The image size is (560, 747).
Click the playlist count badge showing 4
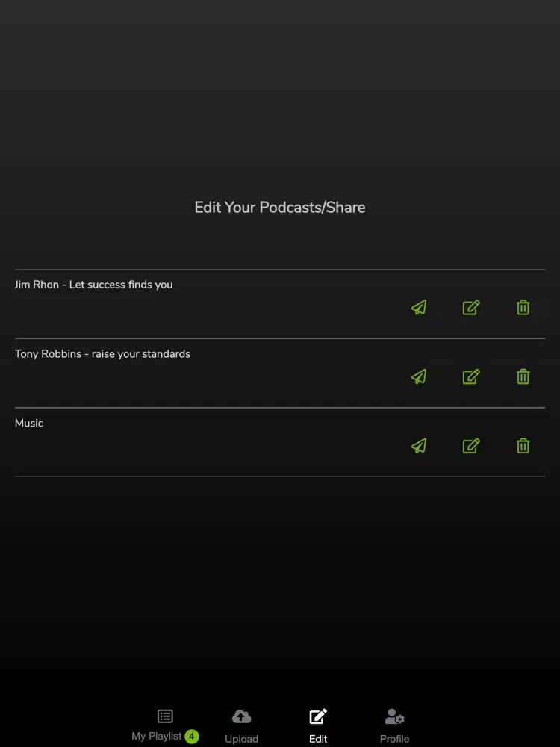[191, 737]
